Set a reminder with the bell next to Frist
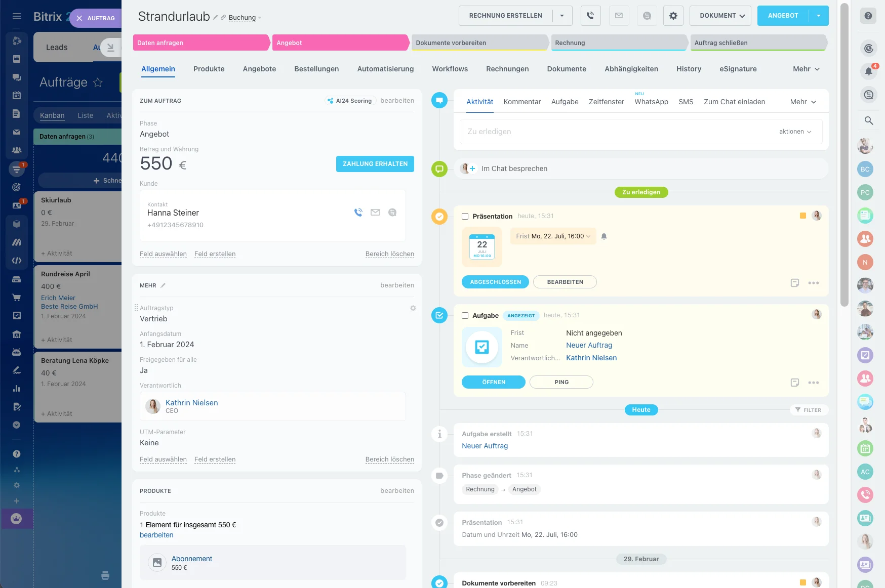 603,236
